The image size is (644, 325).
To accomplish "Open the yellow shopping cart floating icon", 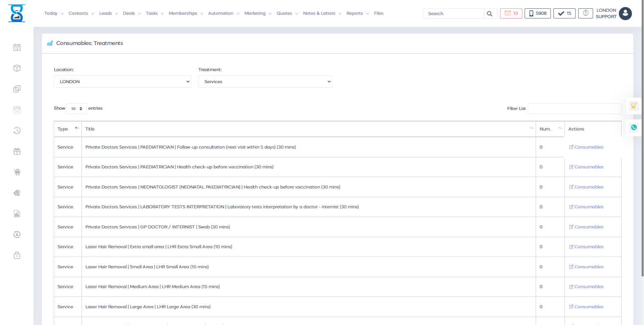I will pyautogui.click(x=633, y=106).
